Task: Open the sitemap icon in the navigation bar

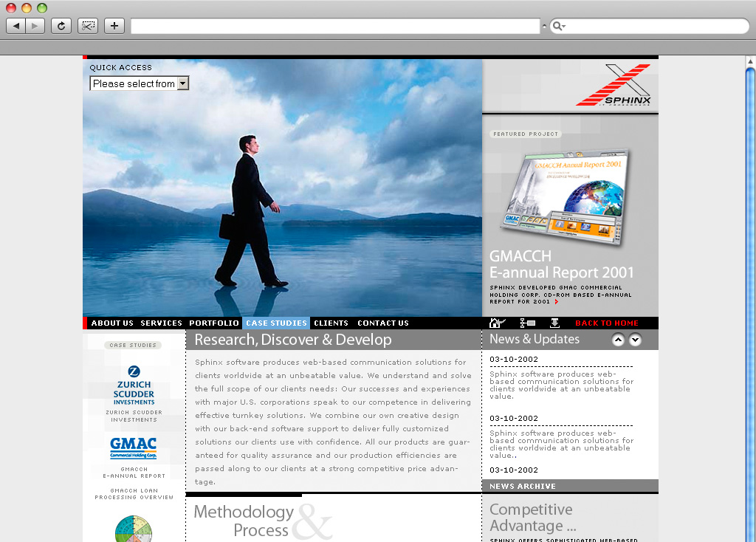Action: 527,323
